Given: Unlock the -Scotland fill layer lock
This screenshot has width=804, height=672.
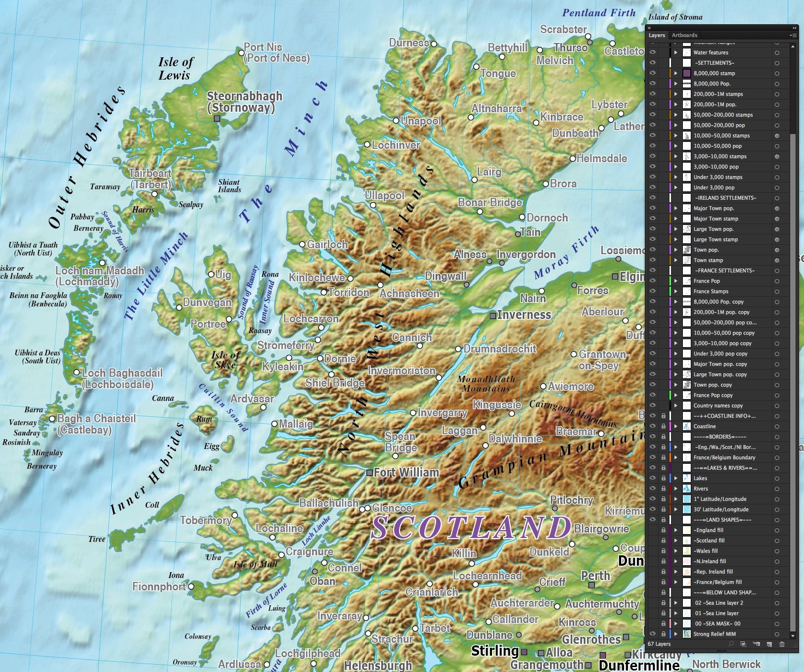Looking at the screenshot, I should 663,540.
